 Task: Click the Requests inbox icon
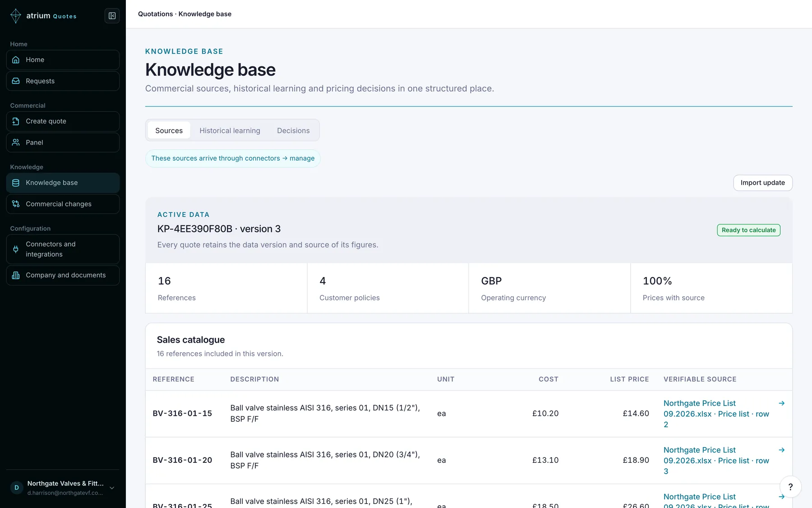(x=16, y=81)
